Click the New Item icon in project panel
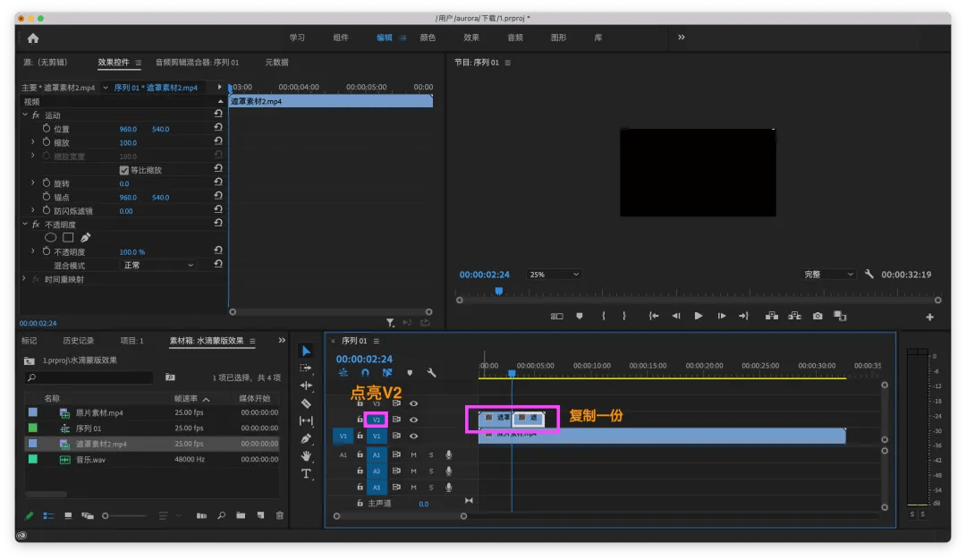This screenshot has width=966, height=560. 260,515
